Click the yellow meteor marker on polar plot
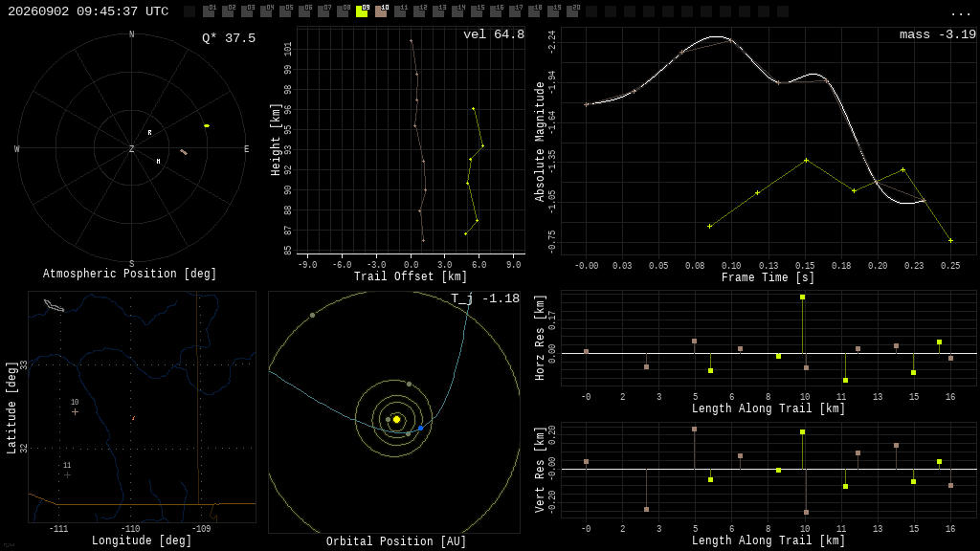Viewport: 980px width, 551px height. tap(207, 125)
